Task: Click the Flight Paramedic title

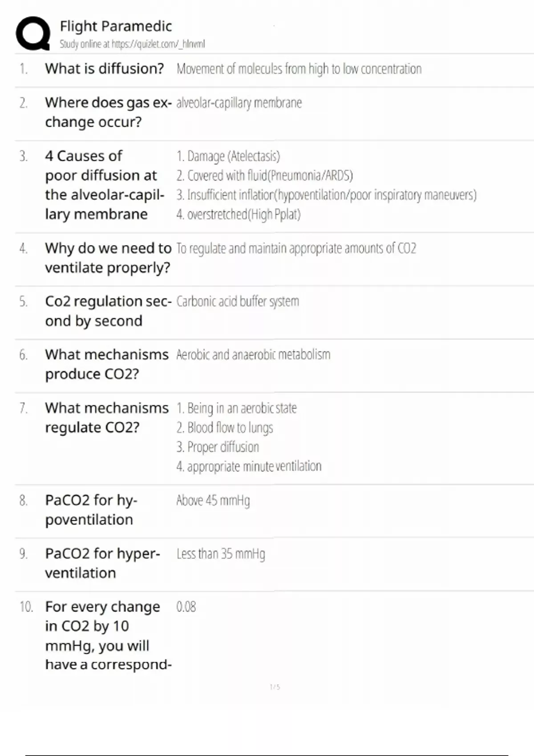Action: pos(116,26)
